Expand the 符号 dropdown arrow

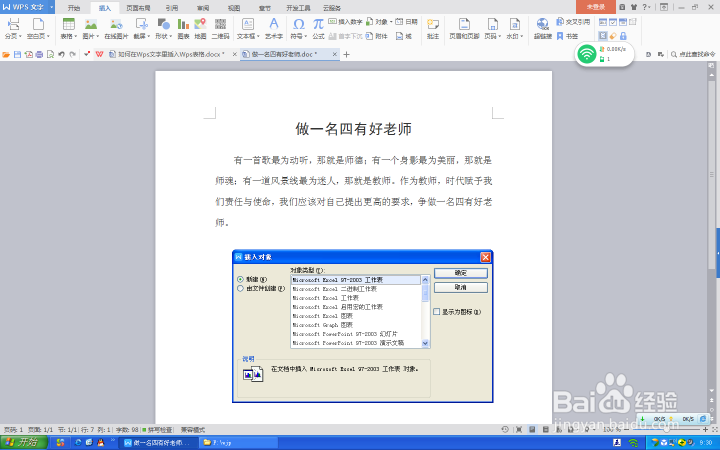pyautogui.click(x=305, y=36)
